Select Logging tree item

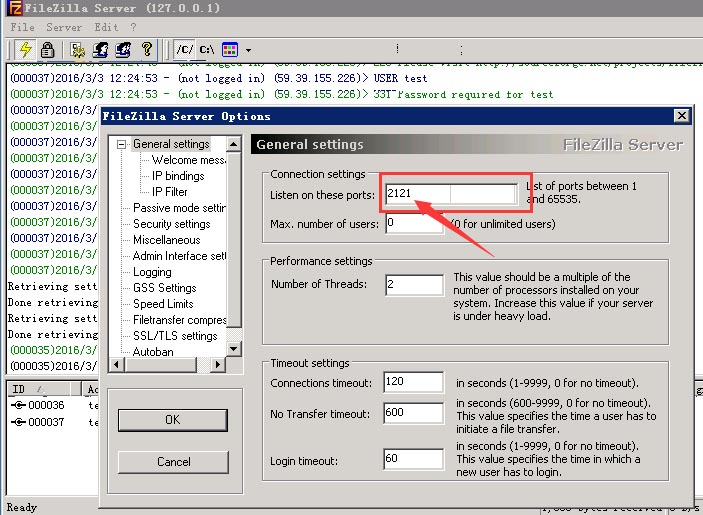click(x=152, y=272)
